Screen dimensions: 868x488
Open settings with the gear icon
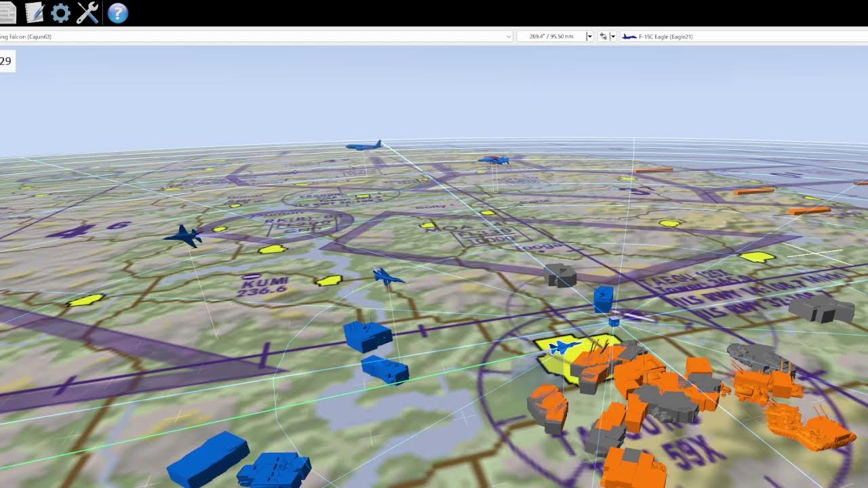click(x=61, y=13)
